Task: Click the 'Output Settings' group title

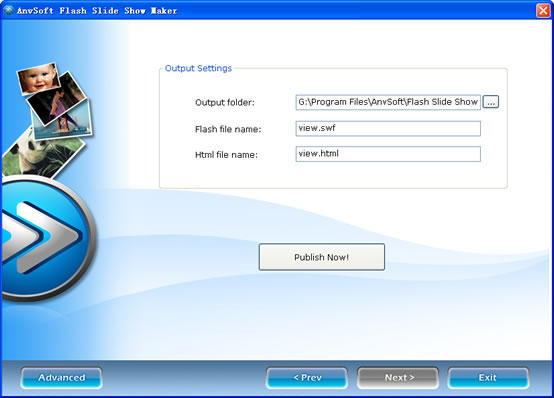Action: pyautogui.click(x=198, y=68)
